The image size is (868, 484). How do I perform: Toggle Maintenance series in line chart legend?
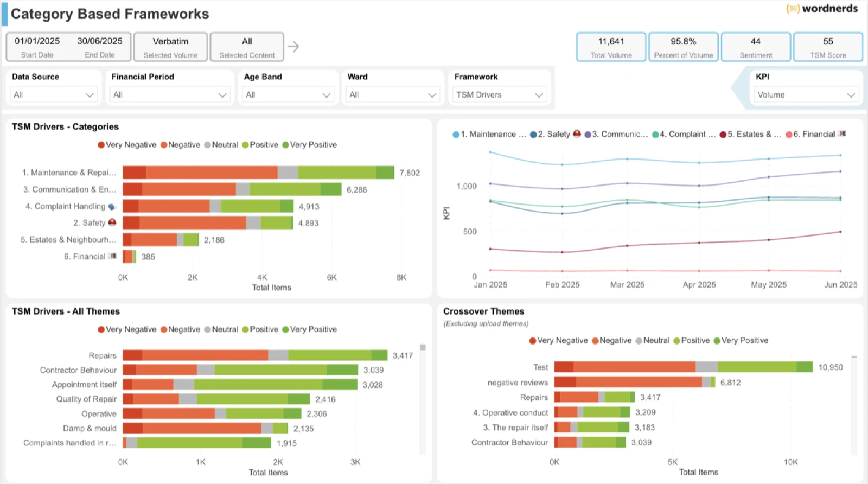point(489,134)
